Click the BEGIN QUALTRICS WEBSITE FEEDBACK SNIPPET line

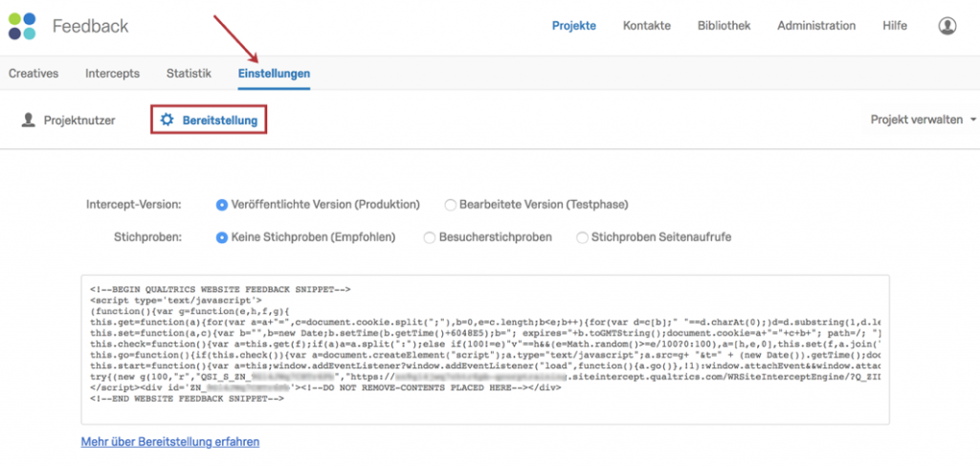pos(221,289)
